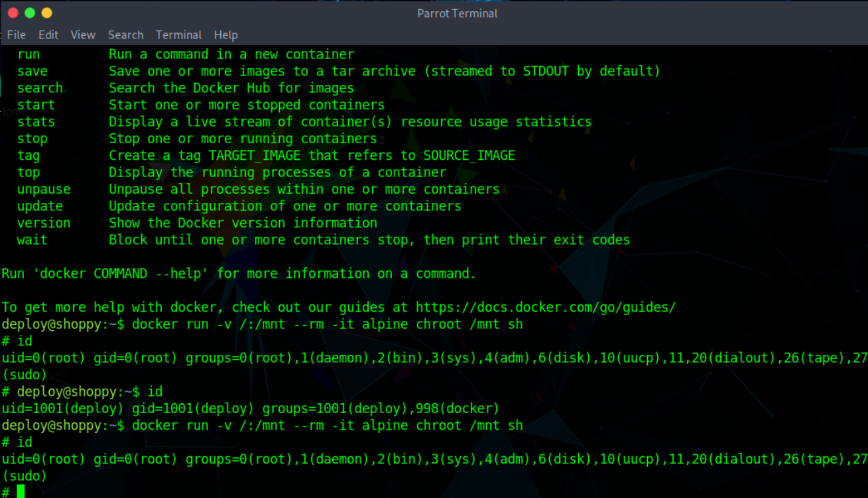Click the green window button

click(30, 13)
